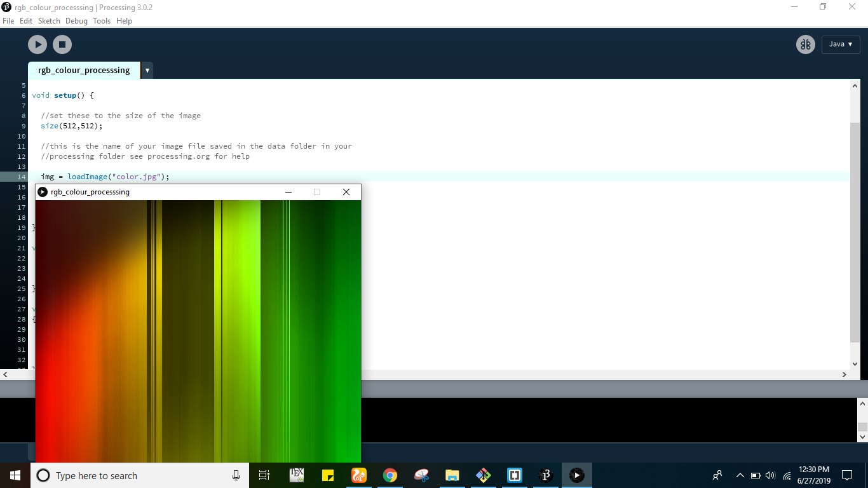Open Task View from the taskbar
Screen dimensions: 868x488
[x=264, y=475]
